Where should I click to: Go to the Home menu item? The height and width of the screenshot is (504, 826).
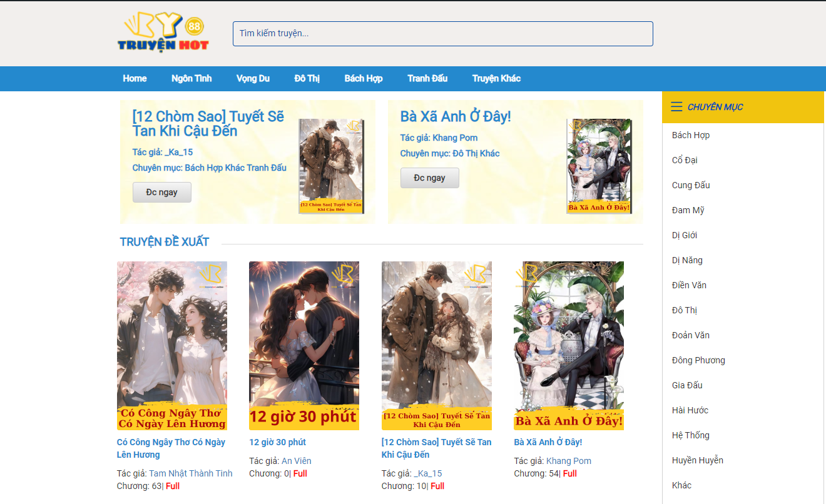pos(135,79)
